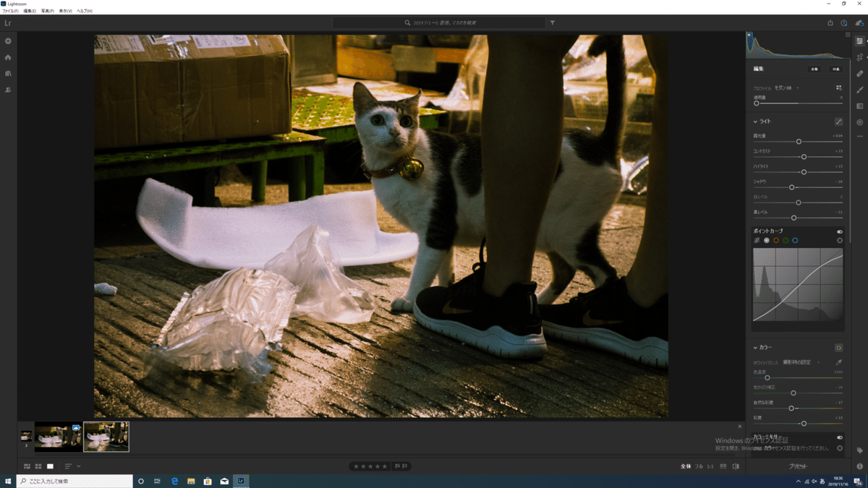Select red curve channel
Screen dimensions: 868x488
(776, 240)
